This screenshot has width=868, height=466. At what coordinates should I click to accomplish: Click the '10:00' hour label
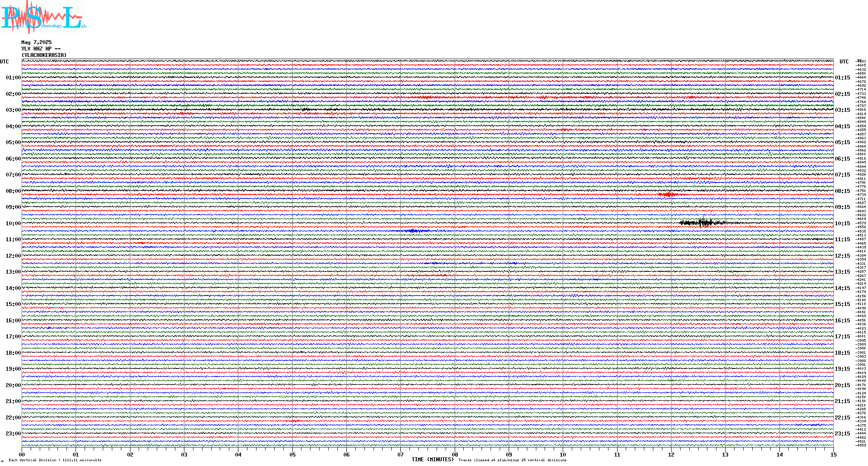(13, 224)
